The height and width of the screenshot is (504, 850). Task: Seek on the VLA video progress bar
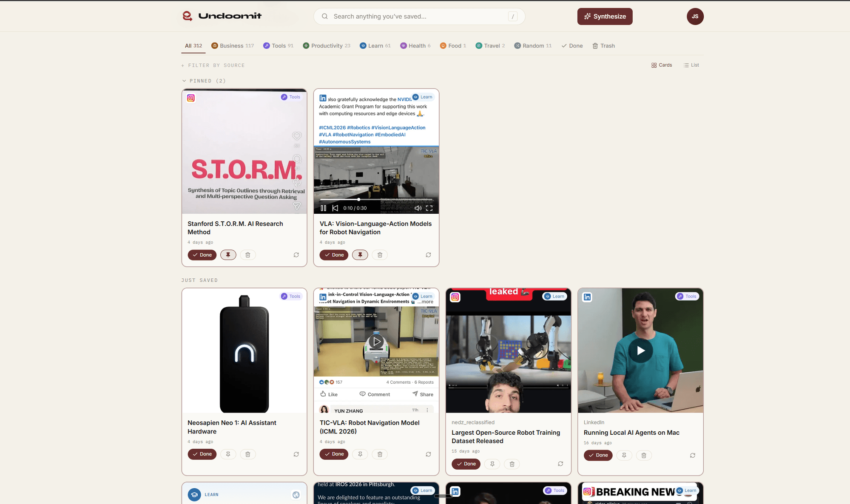[x=376, y=199]
